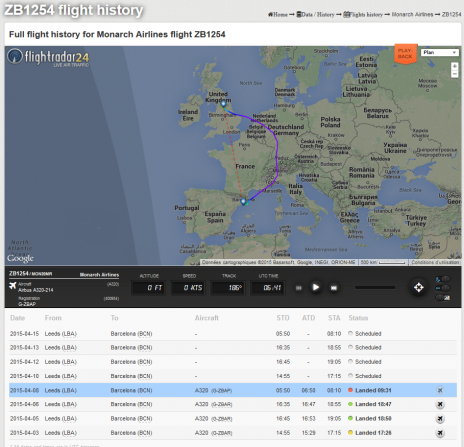Open Barcelona (BCN) link in 2015-04-13 row
This screenshot has height=447, width=464.
pos(131,348)
